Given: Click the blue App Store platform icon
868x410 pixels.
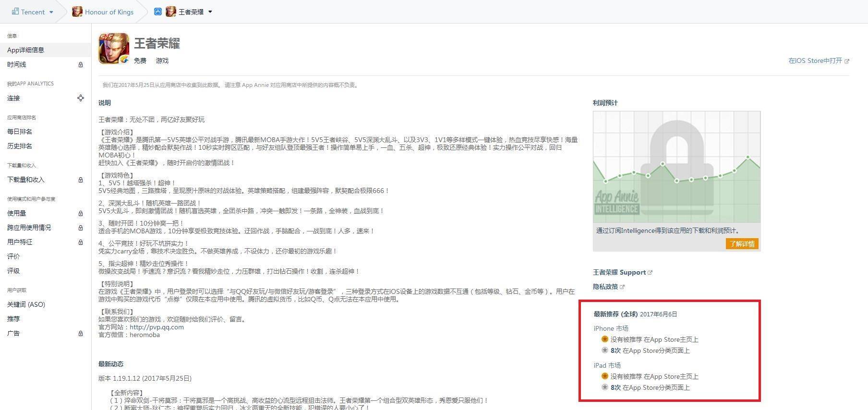Looking at the screenshot, I should (x=157, y=12).
